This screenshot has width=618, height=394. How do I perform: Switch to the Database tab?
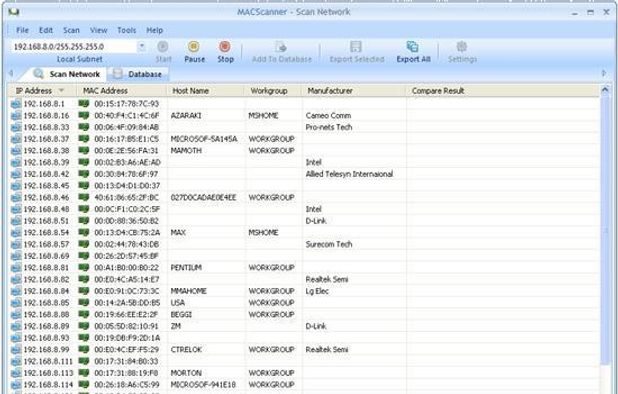point(138,74)
